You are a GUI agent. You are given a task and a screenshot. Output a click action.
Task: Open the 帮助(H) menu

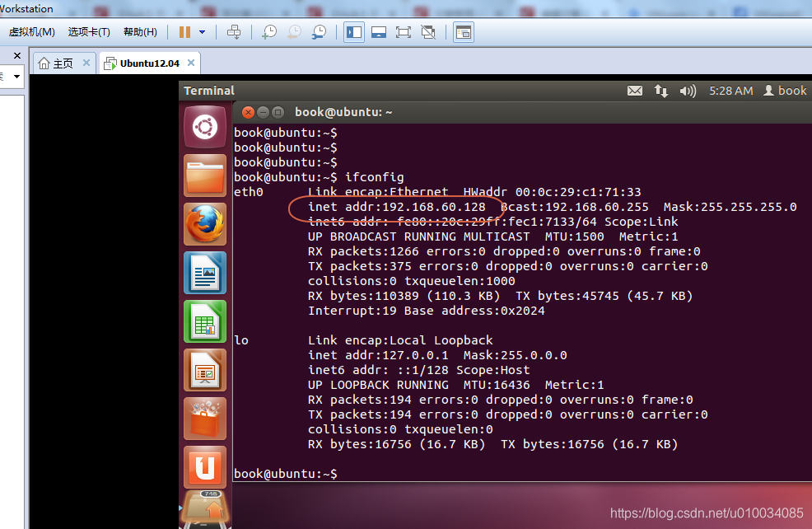140,32
